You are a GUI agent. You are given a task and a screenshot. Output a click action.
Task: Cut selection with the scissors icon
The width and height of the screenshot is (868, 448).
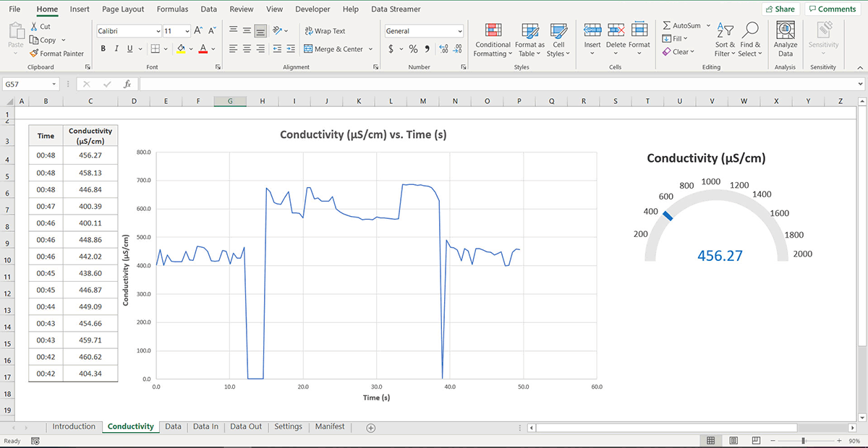tap(33, 27)
